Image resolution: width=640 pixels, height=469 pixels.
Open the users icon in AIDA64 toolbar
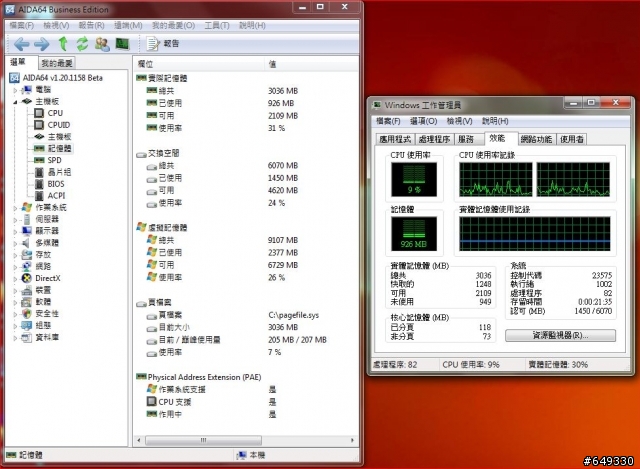tap(102, 44)
